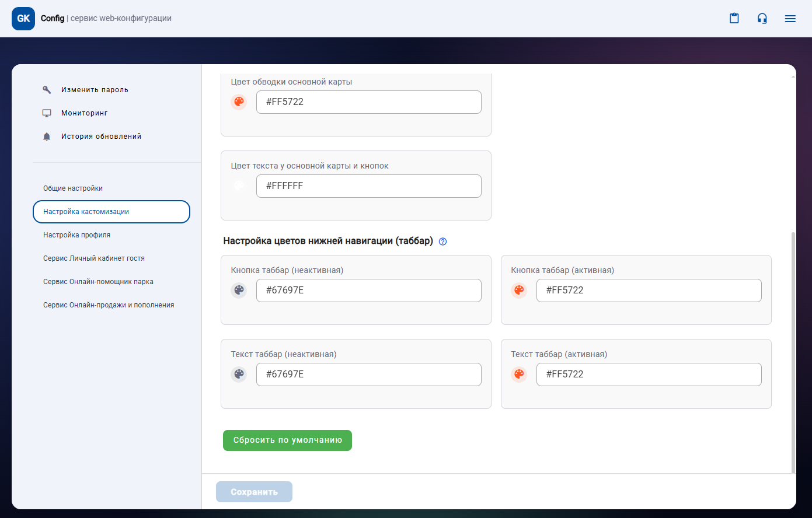Click the Сохранить button
This screenshot has height=518, width=812.
(254, 492)
